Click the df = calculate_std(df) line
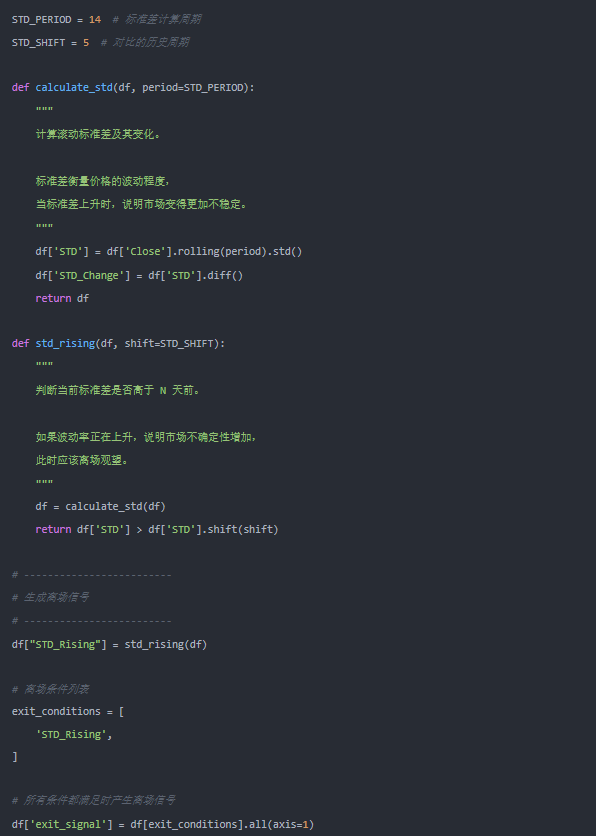Screen dimensions: 596x836 pyautogui.click(x=100, y=507)
